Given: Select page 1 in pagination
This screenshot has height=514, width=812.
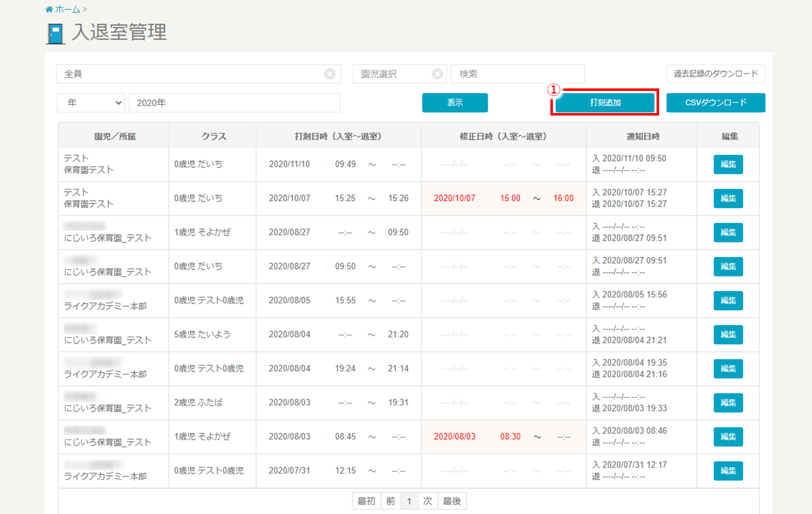Looking at the screenshot, I should coord(409,501).
